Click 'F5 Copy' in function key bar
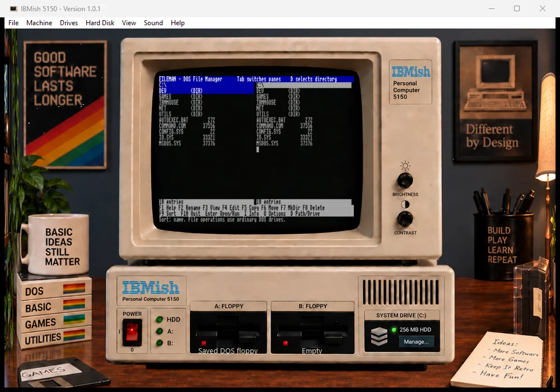560x392 pixels. (x=250, y=208)
